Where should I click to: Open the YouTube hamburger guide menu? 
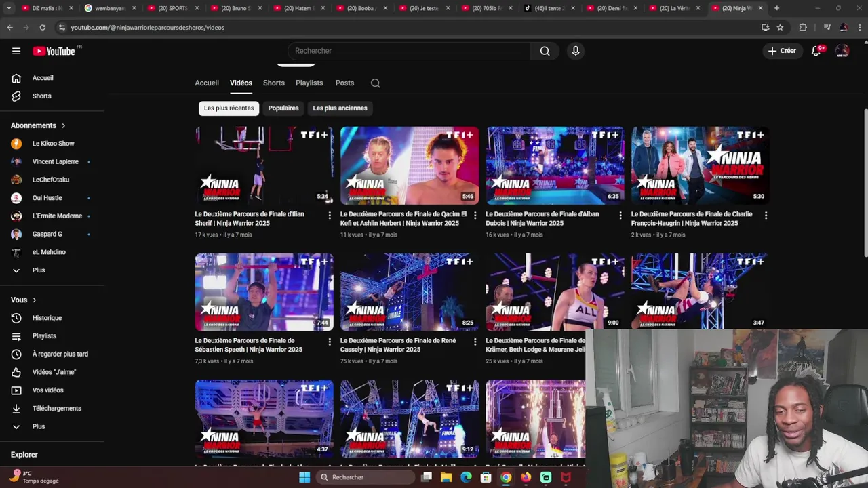coord(16,51)
